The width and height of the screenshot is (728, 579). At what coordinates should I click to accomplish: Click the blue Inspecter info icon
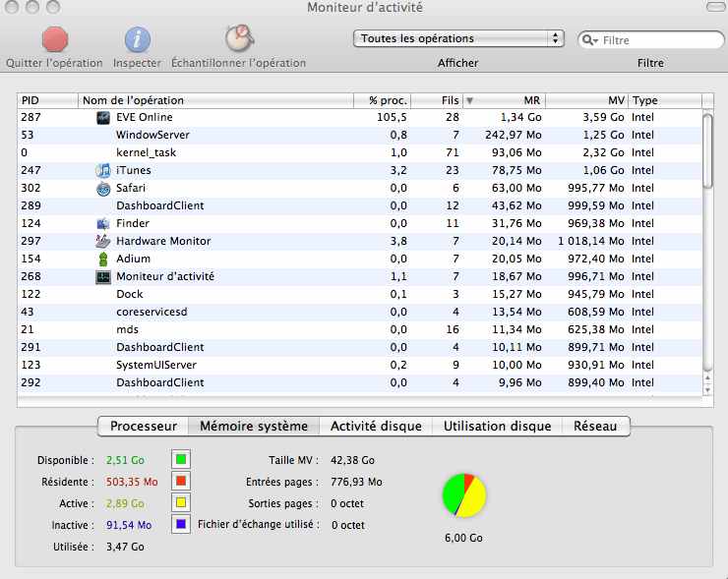[x=138, y=39]
